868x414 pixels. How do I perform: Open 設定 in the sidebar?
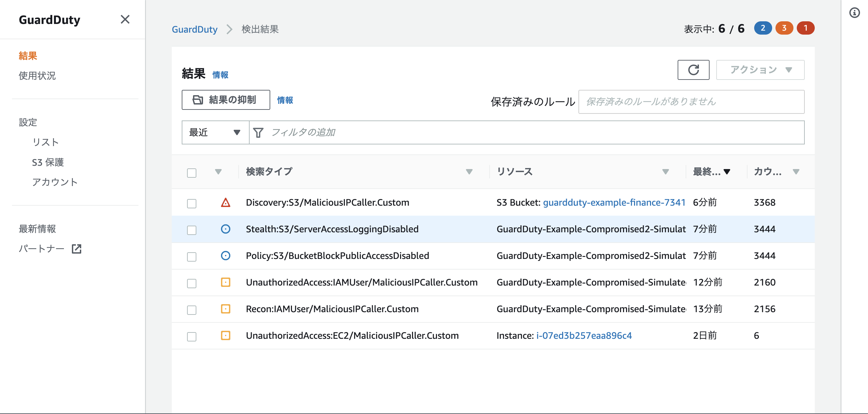click(x=28, y=122)
